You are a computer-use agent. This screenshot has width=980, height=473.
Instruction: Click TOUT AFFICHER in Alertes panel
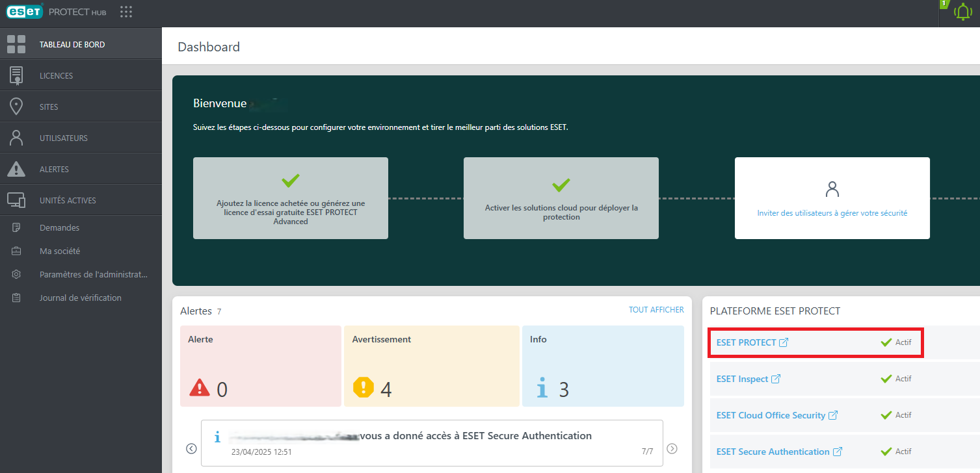point(656,310)
